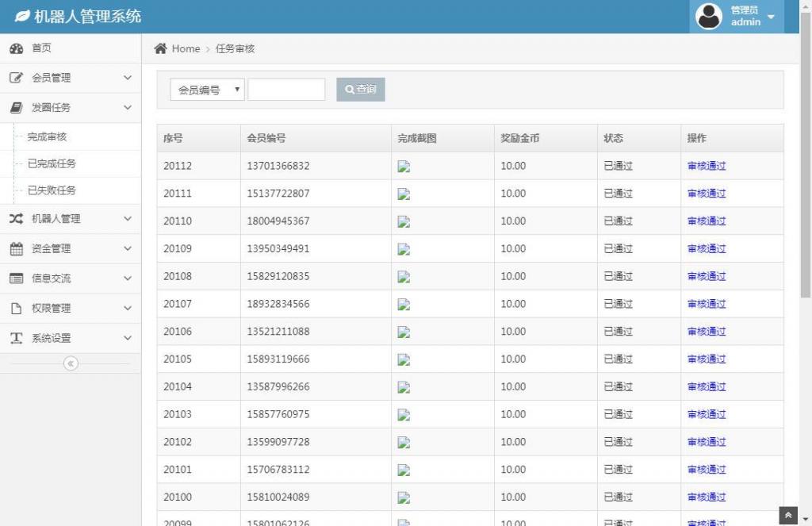The image size is (812, 526).
Task: Open the 会员编号 search dropdown
Action: tap(206, 90)
